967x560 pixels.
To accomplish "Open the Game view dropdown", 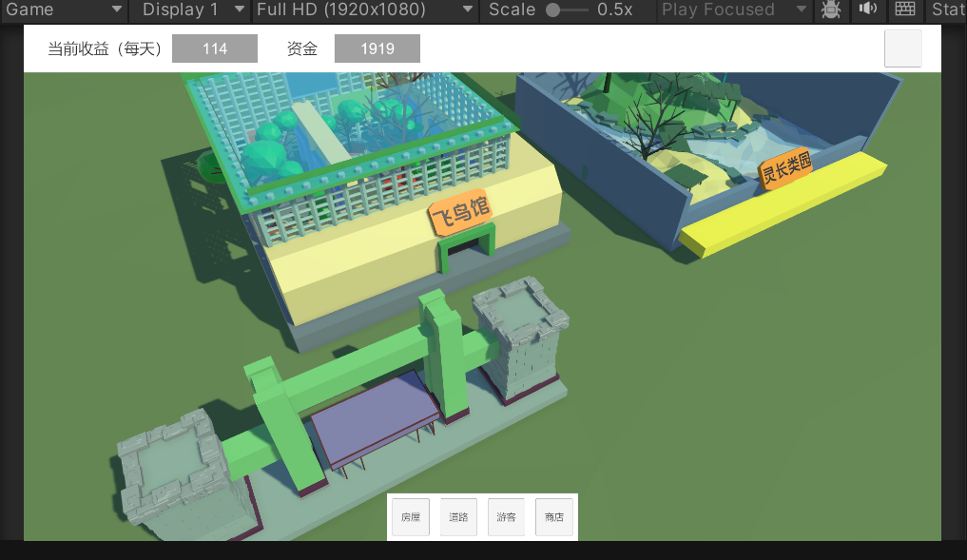I will tap(63, 10).
